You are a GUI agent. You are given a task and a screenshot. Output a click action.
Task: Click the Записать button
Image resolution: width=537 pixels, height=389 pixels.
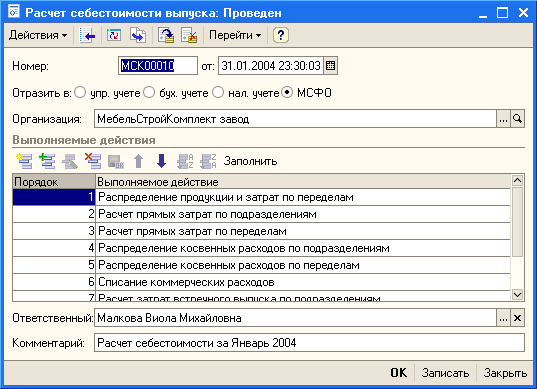click(x=445, y=373)
